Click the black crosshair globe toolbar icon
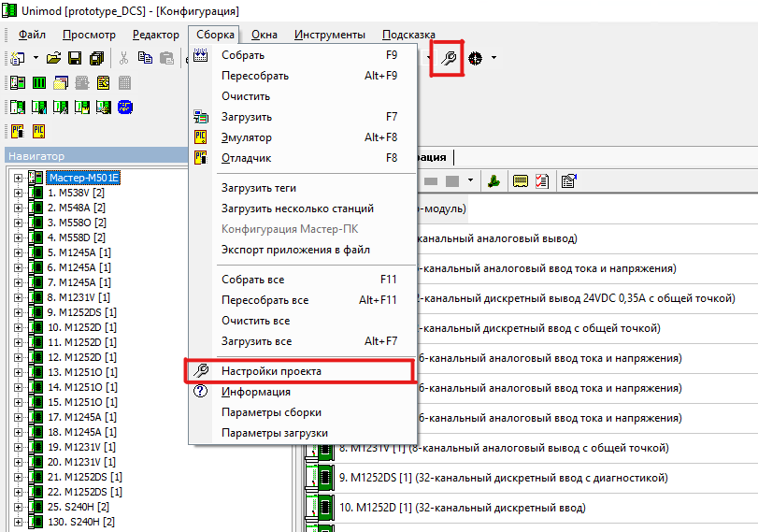 475,59
